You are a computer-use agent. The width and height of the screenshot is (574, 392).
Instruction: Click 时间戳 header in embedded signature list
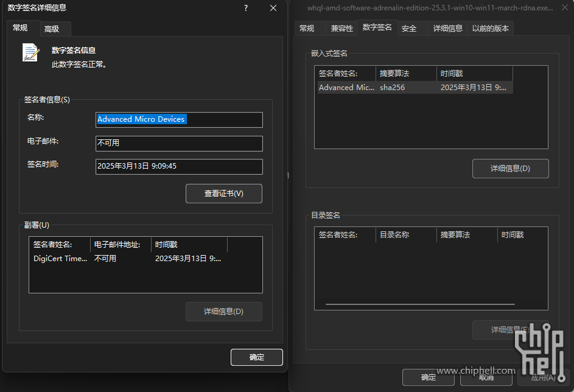[x=475, y=74]
